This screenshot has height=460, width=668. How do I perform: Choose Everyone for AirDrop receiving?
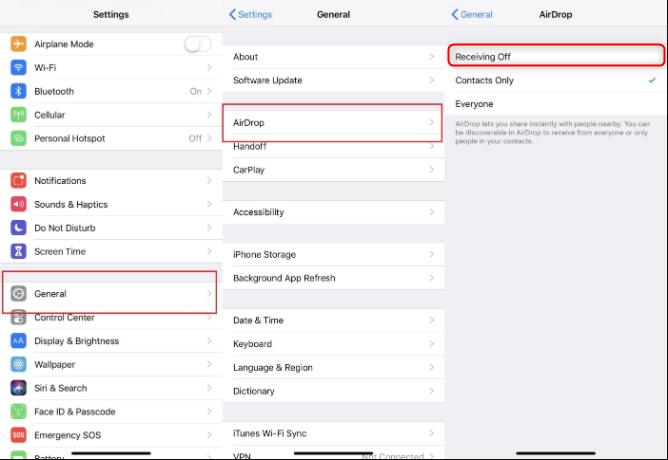tap(474, 104)
